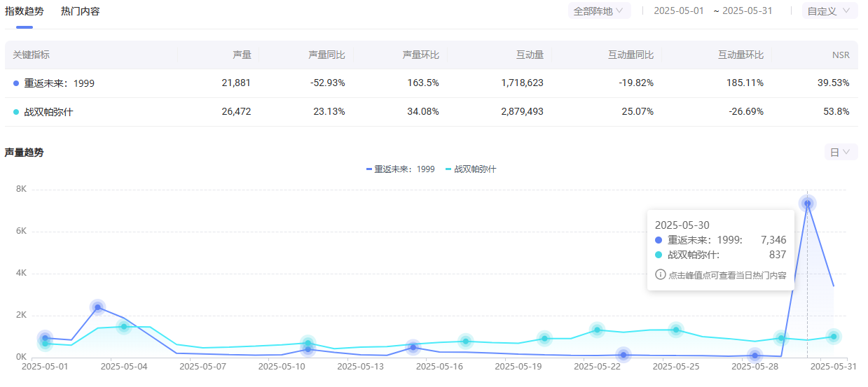Image resolution: width=868 pixels, height=387 pixels.
Task: Click the 23.13% 声量同比 value
Action: coord(329,111)
